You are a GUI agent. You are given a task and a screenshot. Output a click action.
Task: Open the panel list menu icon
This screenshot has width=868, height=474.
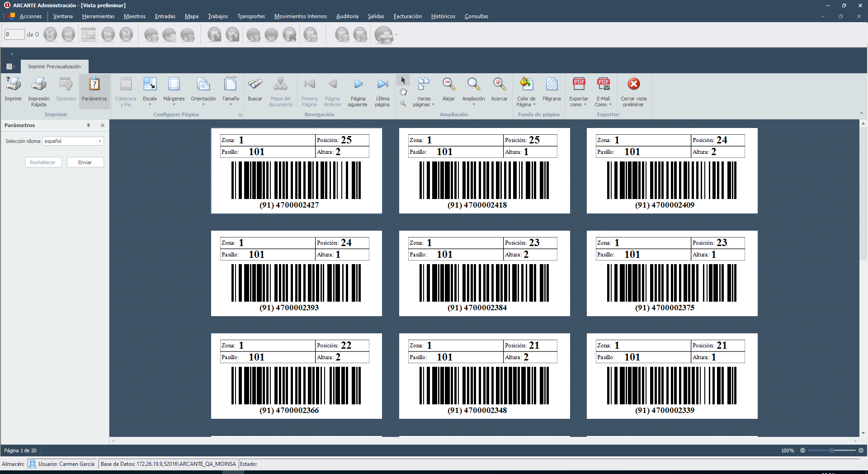[x=10, y=66]
